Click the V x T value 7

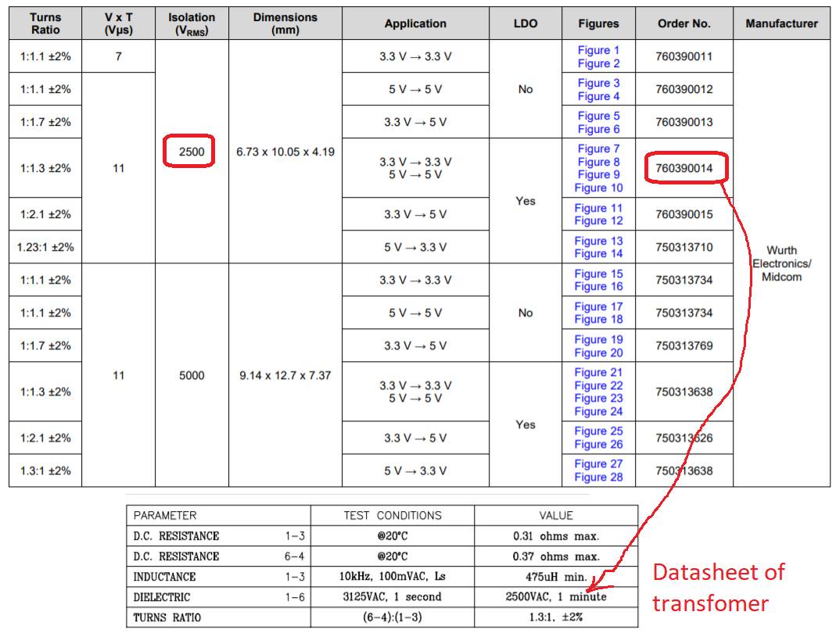click(118, 56)
